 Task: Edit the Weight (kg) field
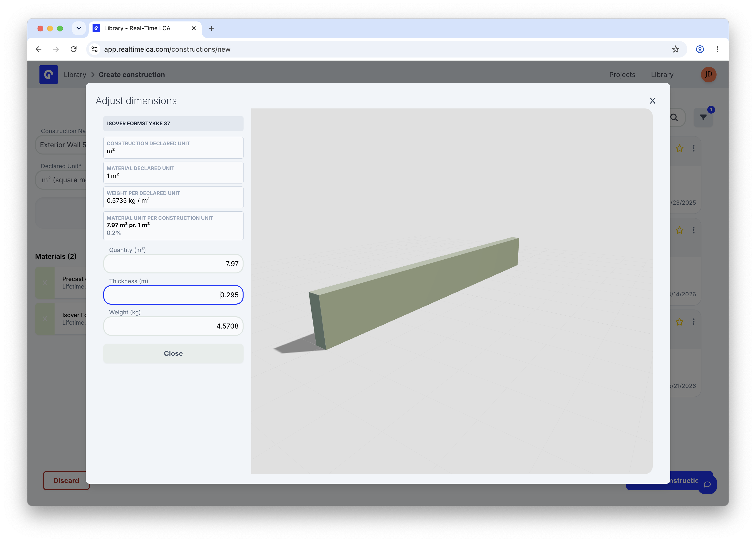[x=173, y=326]
